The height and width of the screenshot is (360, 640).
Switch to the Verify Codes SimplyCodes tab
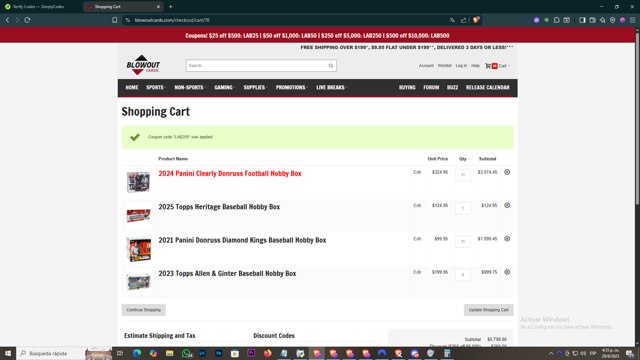pyautogui.click(x=38, y=7)
